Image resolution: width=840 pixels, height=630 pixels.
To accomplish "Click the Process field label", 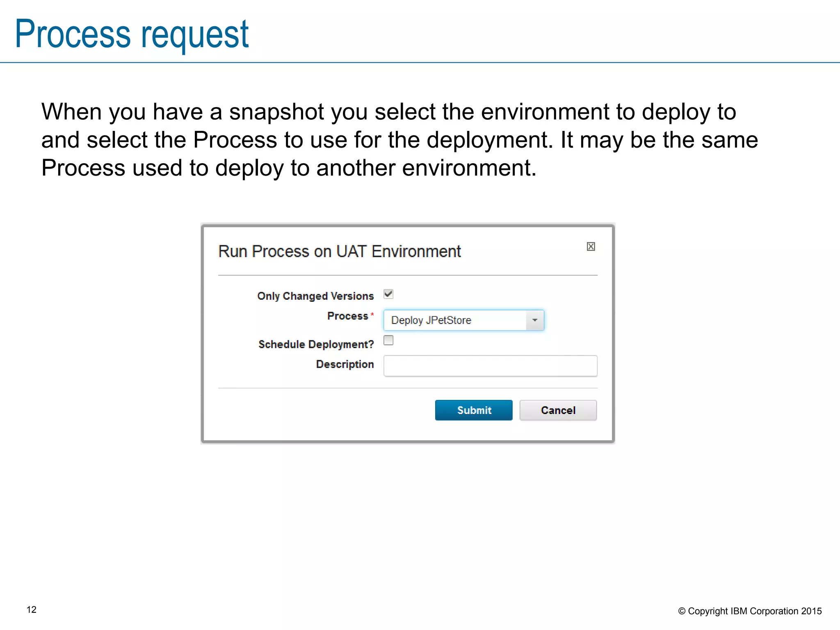I will coord(347,316).
